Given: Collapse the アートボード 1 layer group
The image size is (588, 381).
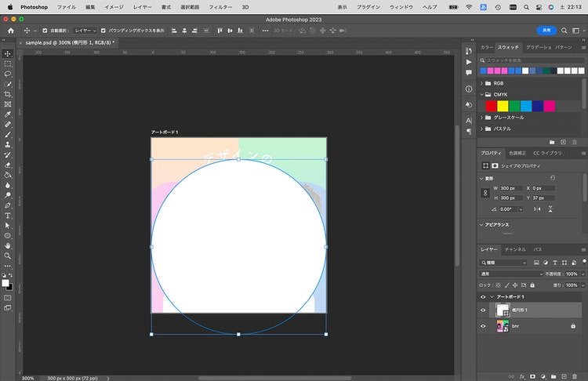Looking at the screenshot, I should coord(492,297).
